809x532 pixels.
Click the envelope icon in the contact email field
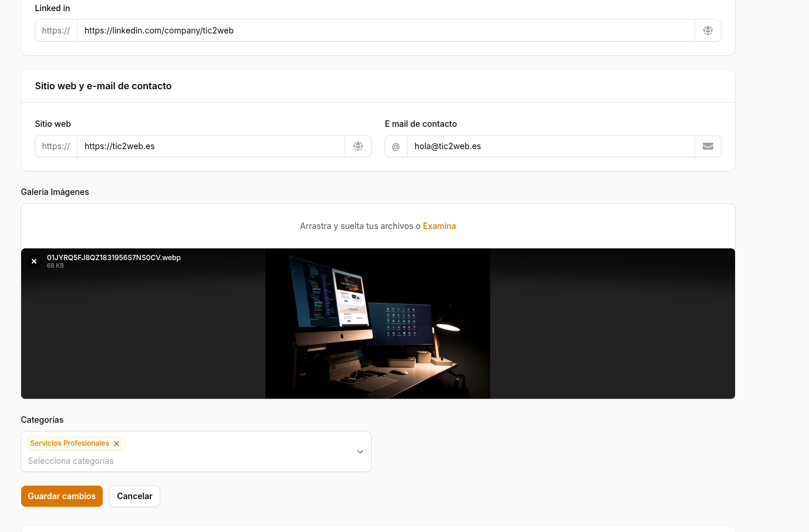[707, 146]
